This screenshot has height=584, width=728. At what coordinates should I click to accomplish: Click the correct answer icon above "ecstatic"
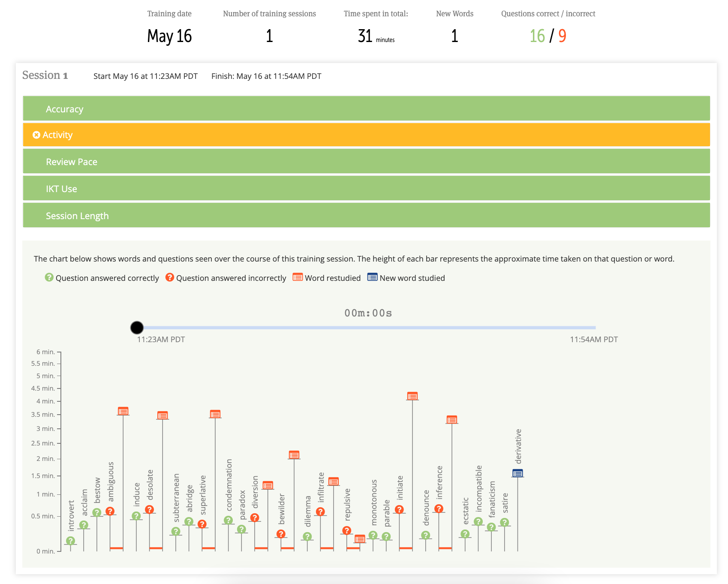click(466, 533)
